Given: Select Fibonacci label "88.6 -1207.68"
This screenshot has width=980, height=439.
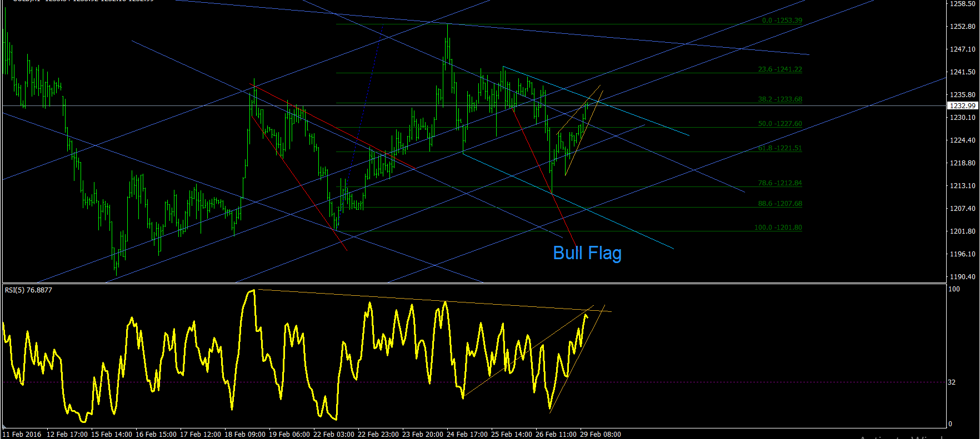Looking at the screenshot, I should [x=780, y=204].
